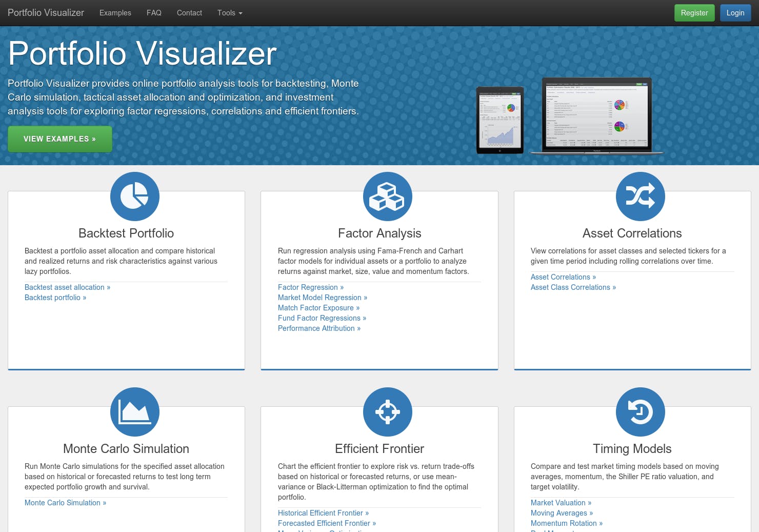This screenshot has width=759, height=532.
Task: Open Backtest portfolio link
Action: 55,298
